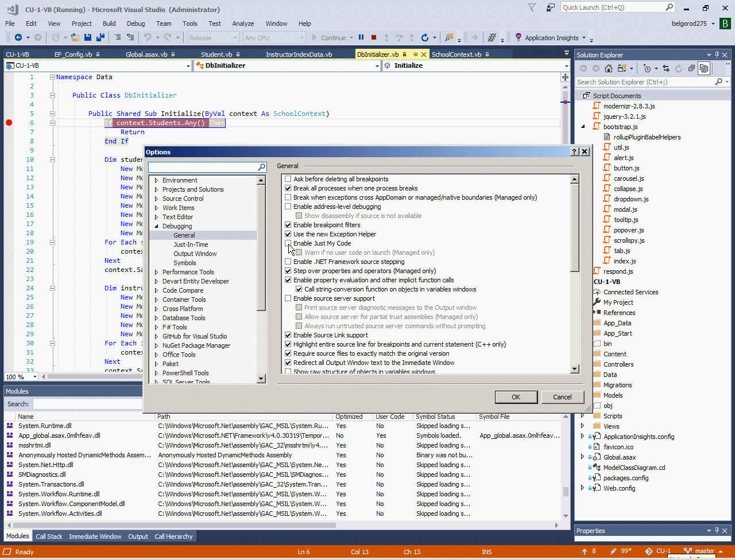The image size is (735, 560).
Task: Click the Restart debugging icon
Action: (x=424, y=38)
